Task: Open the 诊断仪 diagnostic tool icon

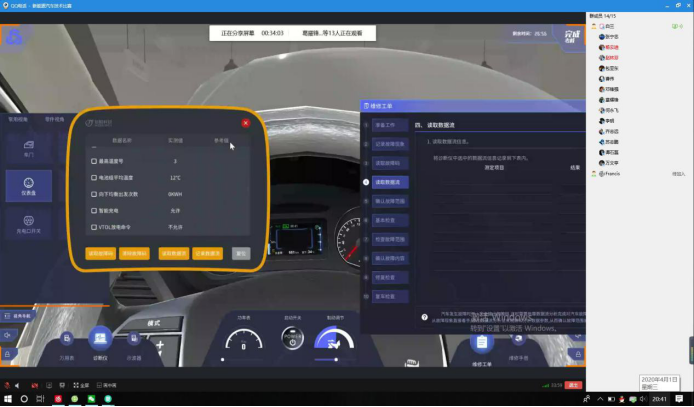Action: 100,340
